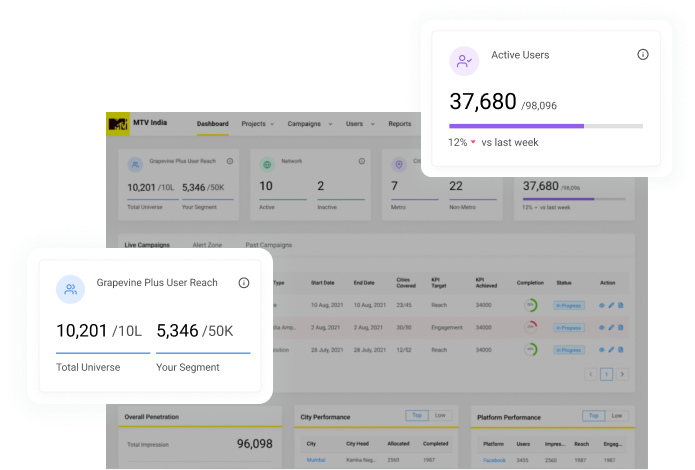Click the MTV India account name
Screen dimensions: 695x470
tap(150, 122)
